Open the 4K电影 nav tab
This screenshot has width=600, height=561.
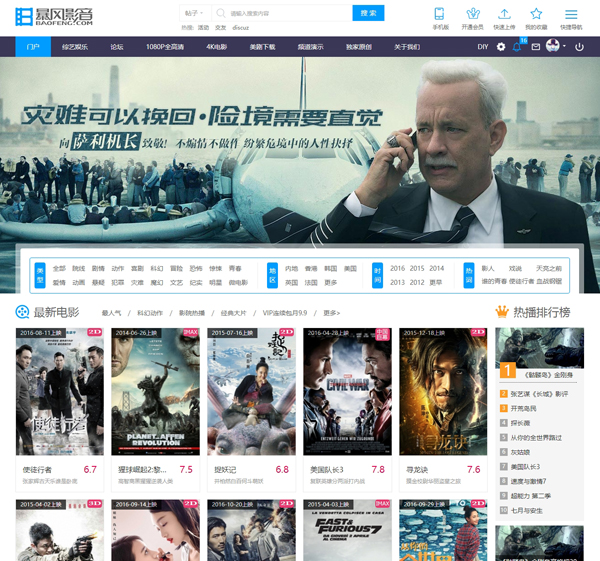tap(217, 47)
